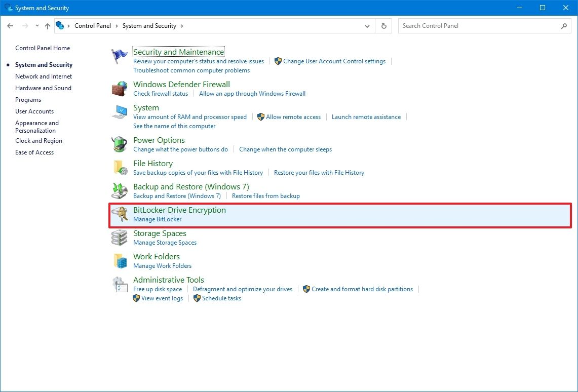Click See the name of this computer
Viewport: 578px width, 392px height.
click(x=174, y=126)
